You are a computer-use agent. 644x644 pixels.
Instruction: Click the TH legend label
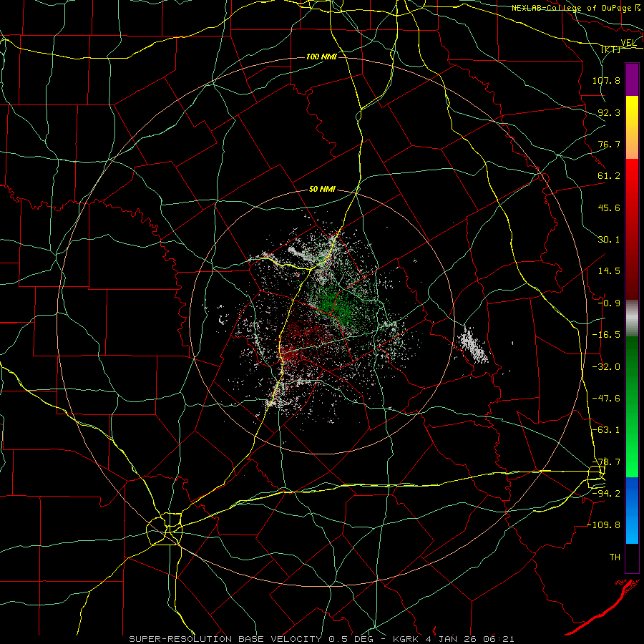coord(615,557)
